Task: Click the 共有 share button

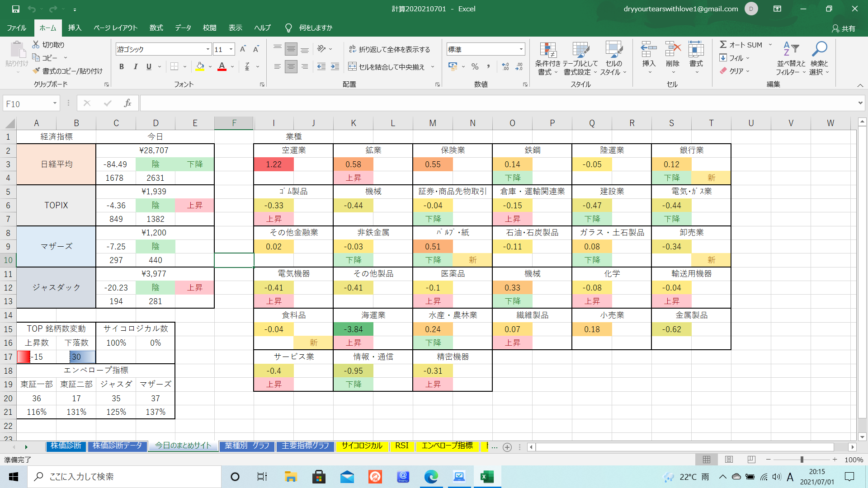Action: 844,28
